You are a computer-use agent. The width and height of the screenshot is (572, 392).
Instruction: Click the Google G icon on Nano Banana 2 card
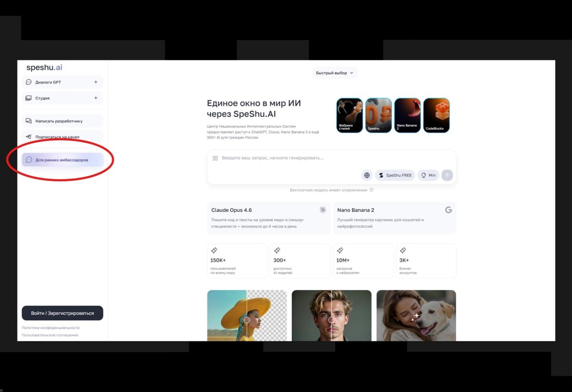(449, 210)
